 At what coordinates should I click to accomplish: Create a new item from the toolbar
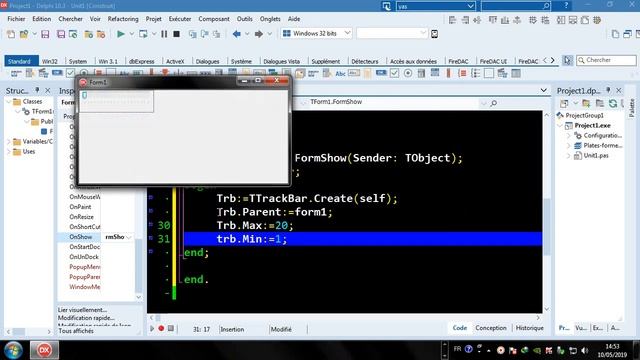tap(11, 34)
